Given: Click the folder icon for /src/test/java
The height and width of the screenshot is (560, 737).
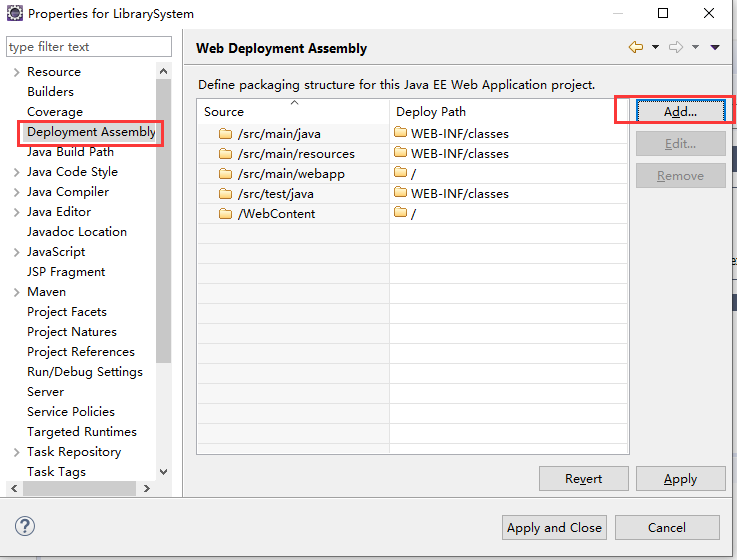Looking at the screenshot, I should tap(225, 194).
